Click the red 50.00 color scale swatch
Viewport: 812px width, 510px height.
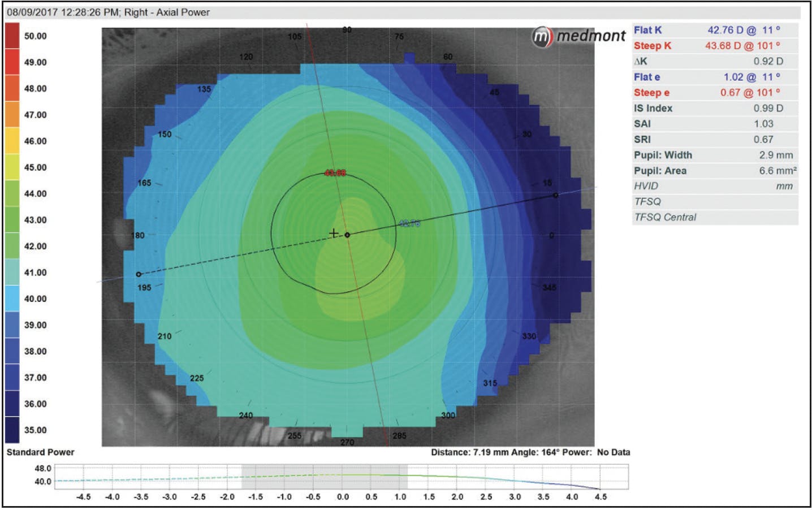[12, 36]
